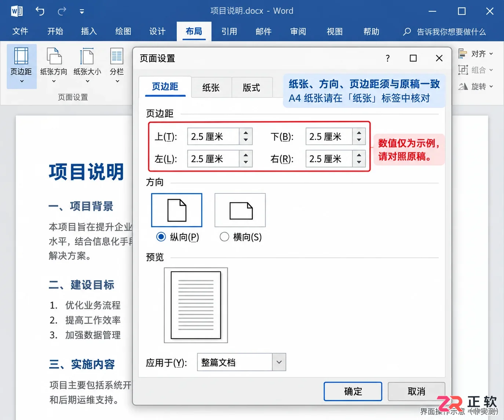Image resolution: width=504 pixels, height=420 pixels.
Task: Click the search magnifier 告诉我你想要做什么
Action: point(407,32)
